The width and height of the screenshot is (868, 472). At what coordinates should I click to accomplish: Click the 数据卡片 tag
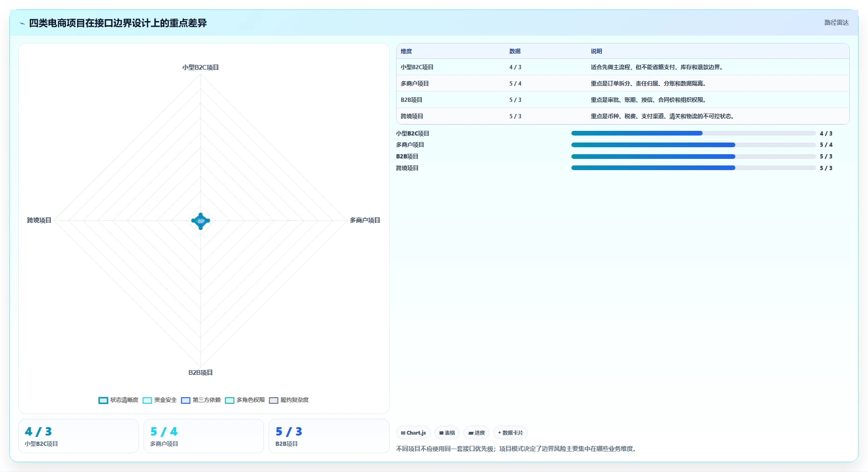point(511,433)
